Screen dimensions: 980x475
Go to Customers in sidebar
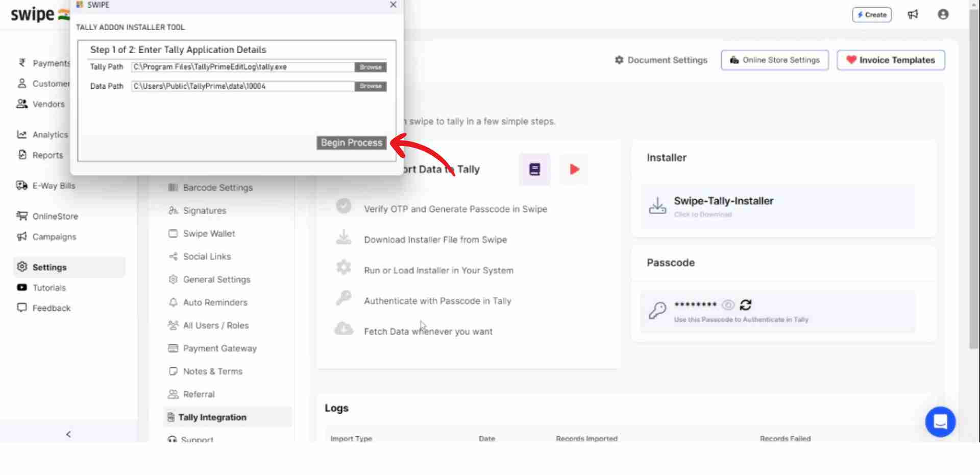(44, 83)
